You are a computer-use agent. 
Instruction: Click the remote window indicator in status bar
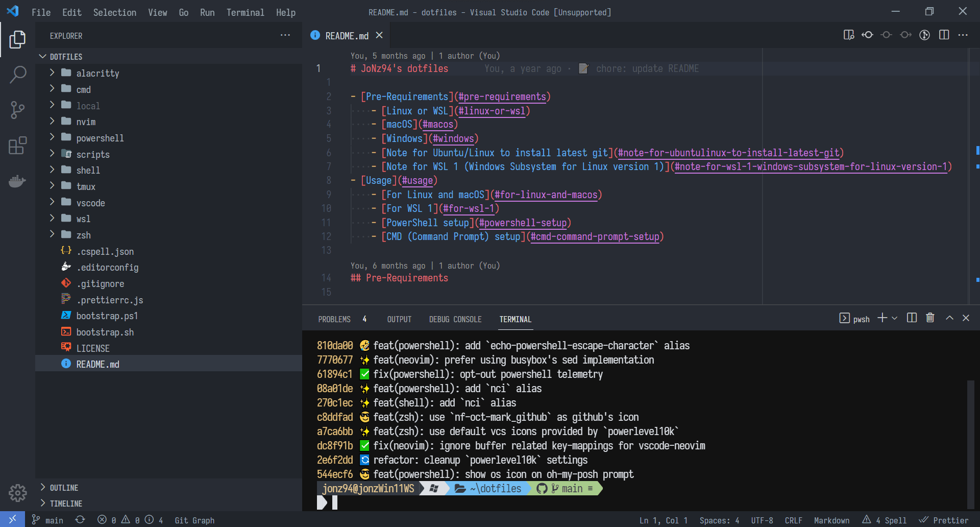[12, 519]
